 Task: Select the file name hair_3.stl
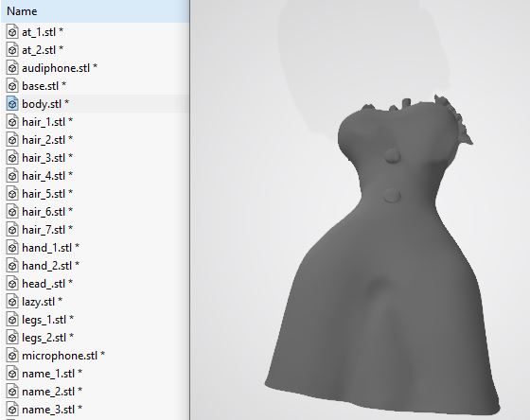(x=47, y=158)
